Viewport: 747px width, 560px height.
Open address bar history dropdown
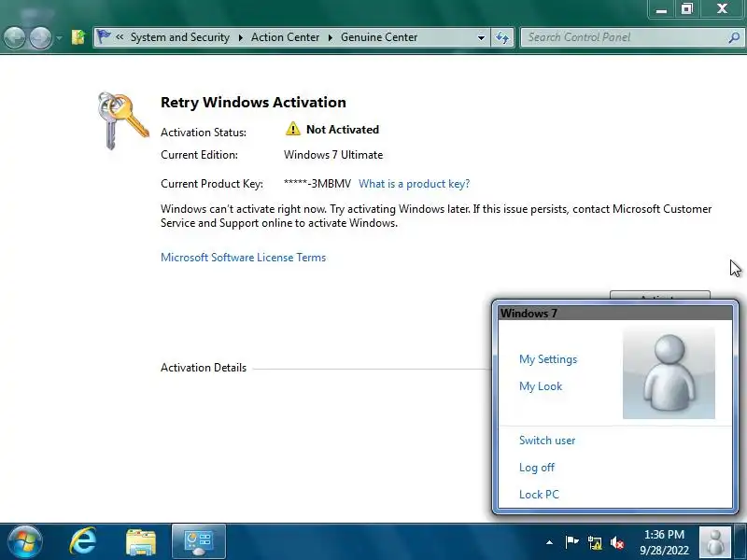point(481,37)
